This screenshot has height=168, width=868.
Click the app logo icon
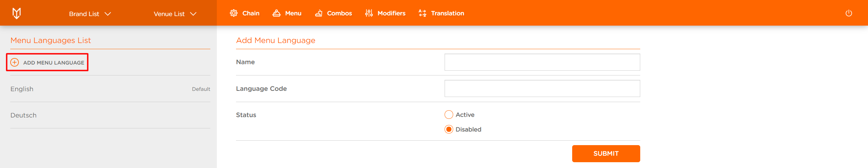[x=16, y=13]
